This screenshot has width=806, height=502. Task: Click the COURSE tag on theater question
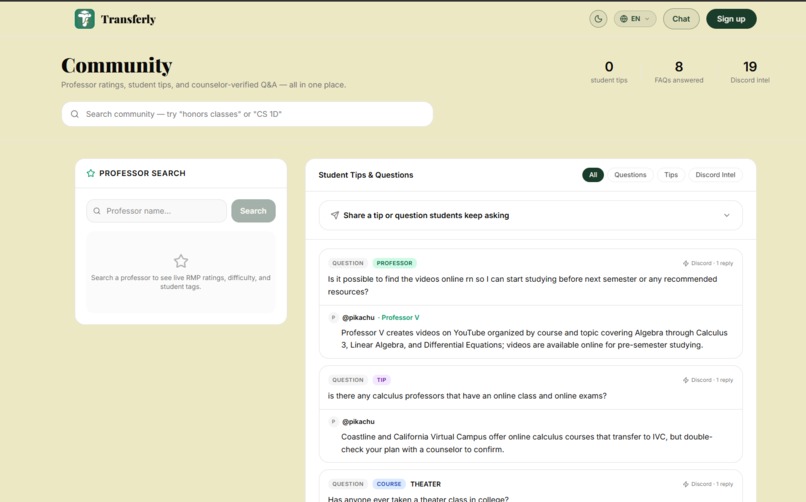[x=389, y=484]
